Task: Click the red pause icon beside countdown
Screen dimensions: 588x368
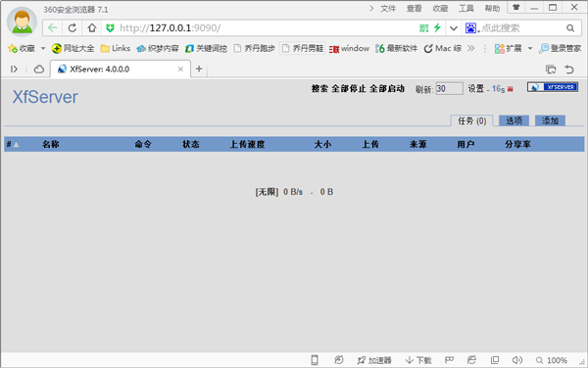Action: coord(510,89)
